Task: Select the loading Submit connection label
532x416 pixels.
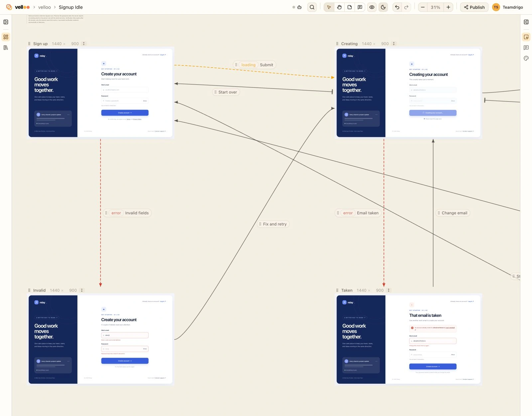Action: [x=254, y=65]
